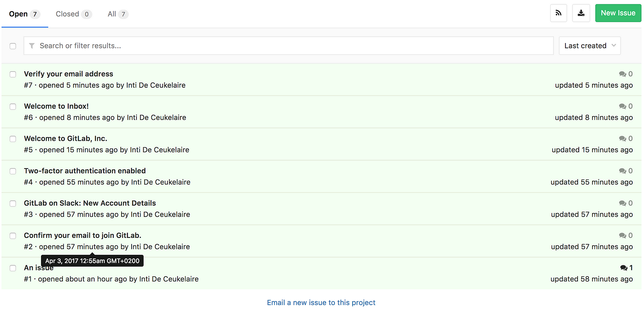Click comment icon for Welcome to GitLab, Inc.
Image resolution: width=644 pixels, height=322 pixels.
[622, 138]
